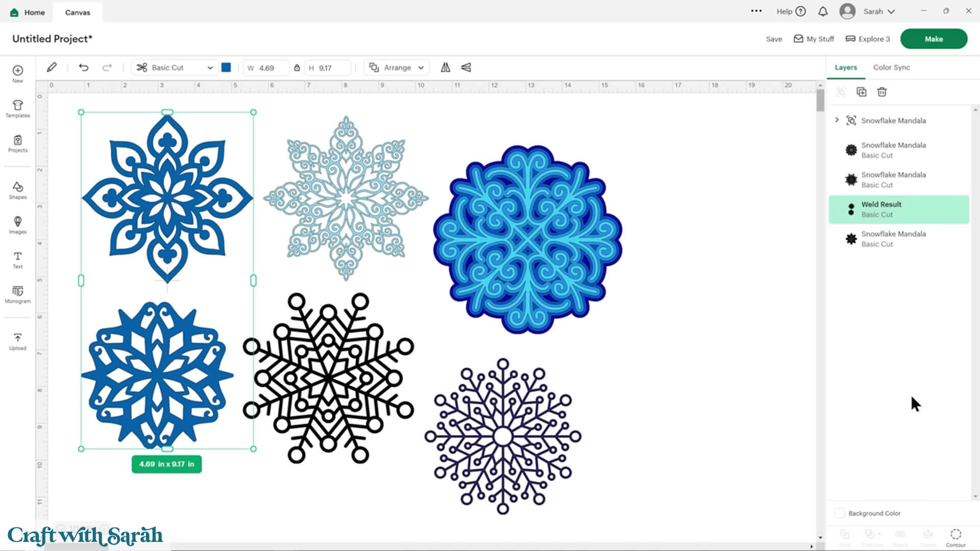Viewport: 980px width, 551px height.
Task: Flip selection with the mirror icon
Action: (446, 67)
